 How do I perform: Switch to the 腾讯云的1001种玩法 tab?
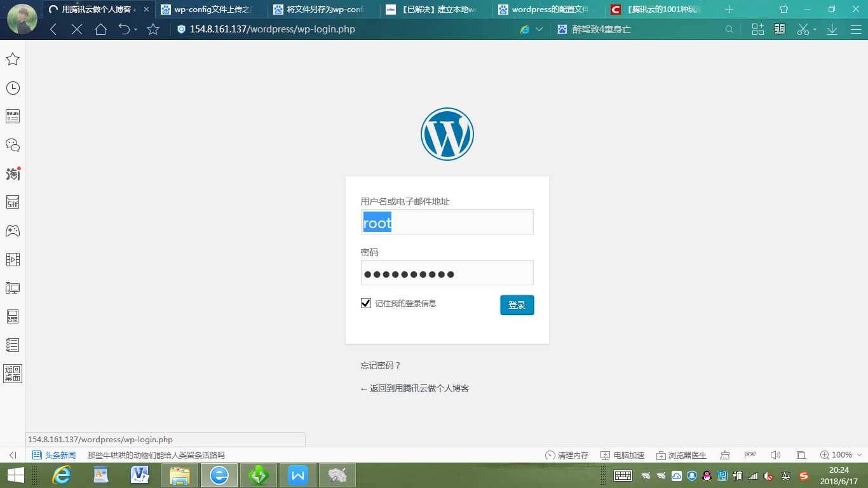point(660,10)
